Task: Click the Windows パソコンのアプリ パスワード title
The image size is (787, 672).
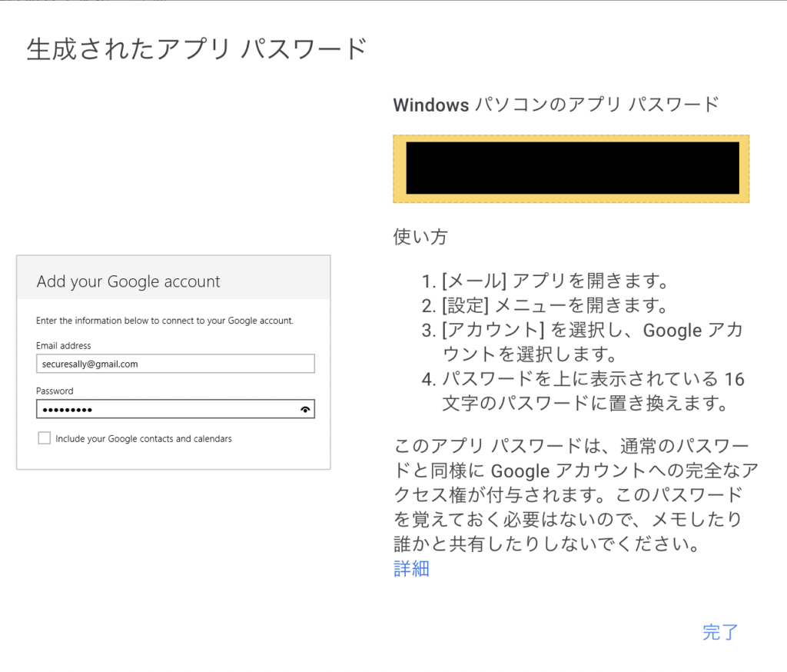Action: click(556, 105)
